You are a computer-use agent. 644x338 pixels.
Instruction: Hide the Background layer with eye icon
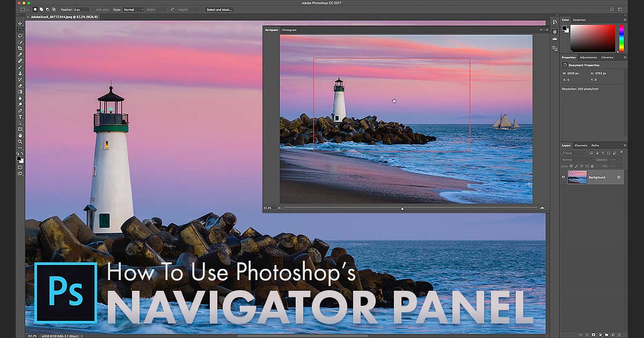(x=563, y=177)
